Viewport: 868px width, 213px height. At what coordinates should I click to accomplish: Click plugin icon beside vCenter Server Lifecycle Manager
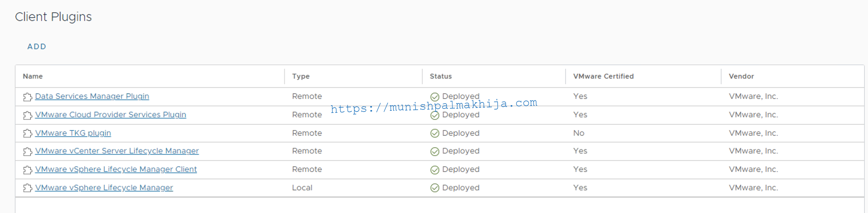point(28,152)
